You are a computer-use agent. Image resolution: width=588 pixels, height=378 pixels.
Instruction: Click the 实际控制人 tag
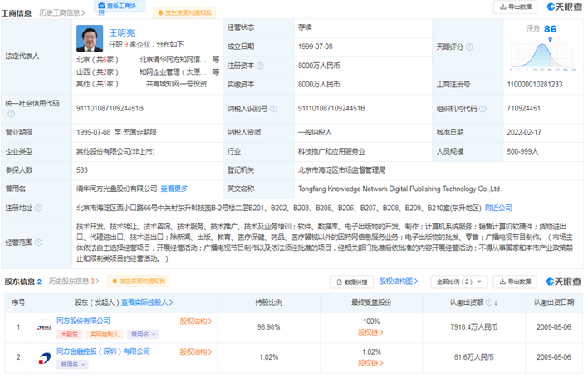(105, 335)
